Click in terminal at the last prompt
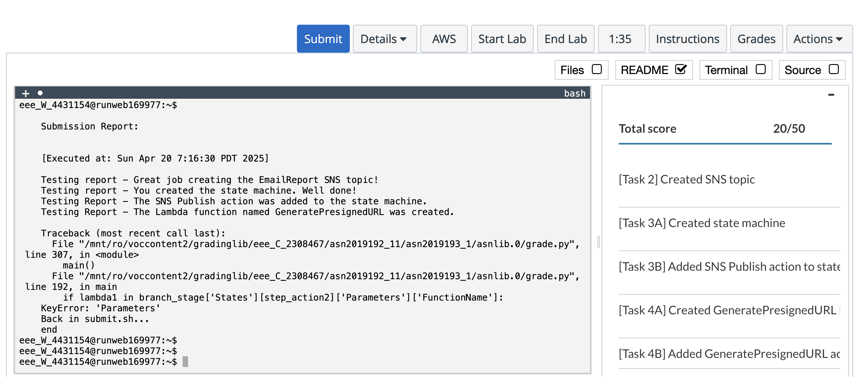 [185, 362]
